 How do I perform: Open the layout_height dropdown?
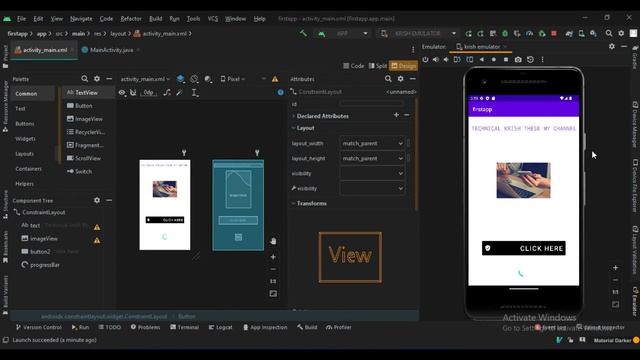pyautogui.click(x=372, y=158)
